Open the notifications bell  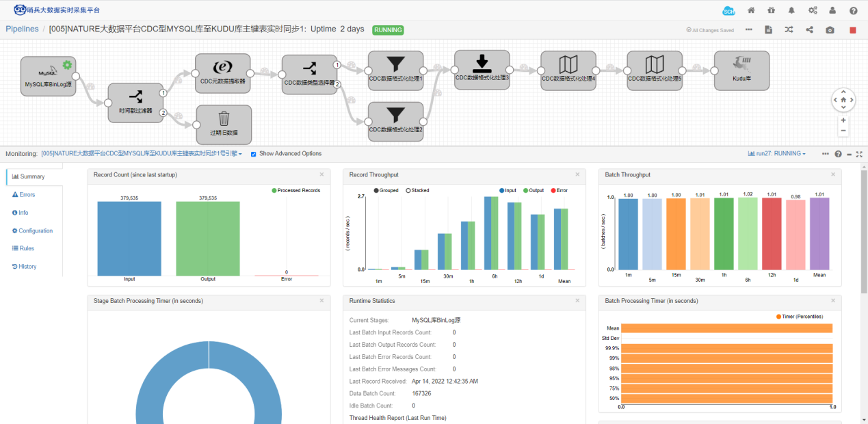point(791,11)
